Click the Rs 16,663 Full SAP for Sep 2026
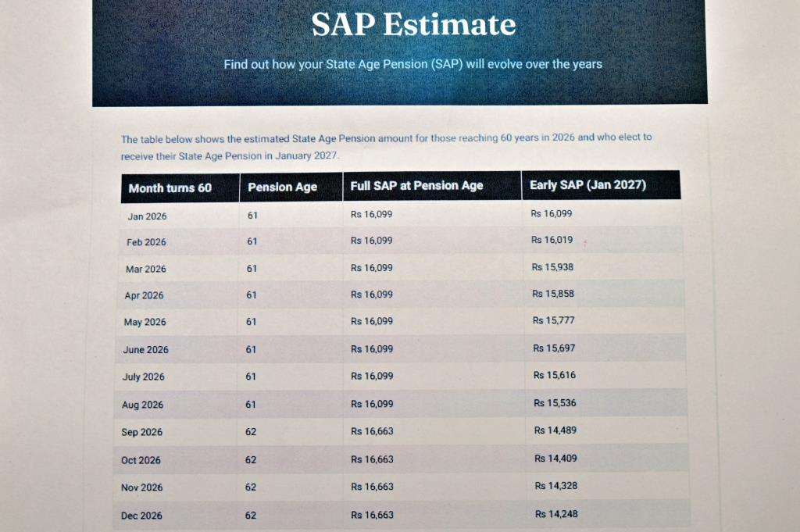The image size is (800, 532). tap(372, 431)
